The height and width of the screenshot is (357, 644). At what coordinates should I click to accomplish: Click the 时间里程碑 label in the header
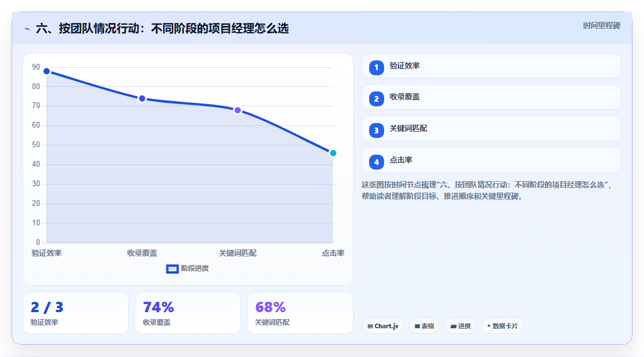(601, 25)
